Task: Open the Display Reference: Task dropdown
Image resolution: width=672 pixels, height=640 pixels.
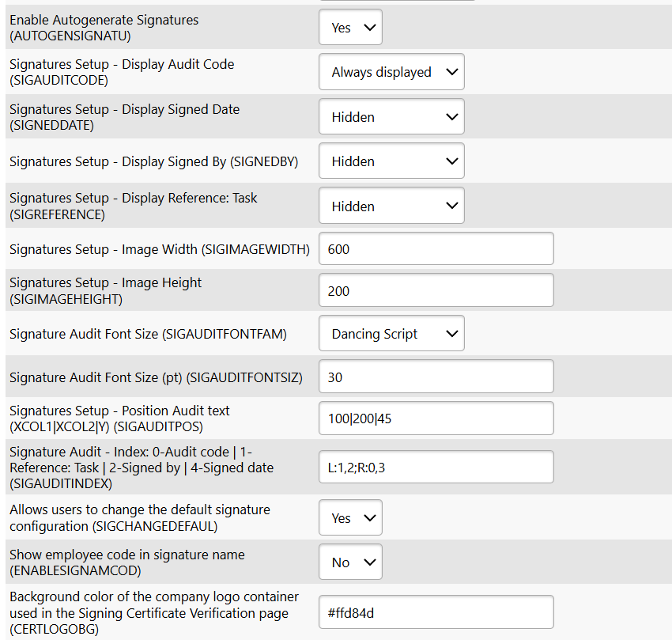Action: 391,206
